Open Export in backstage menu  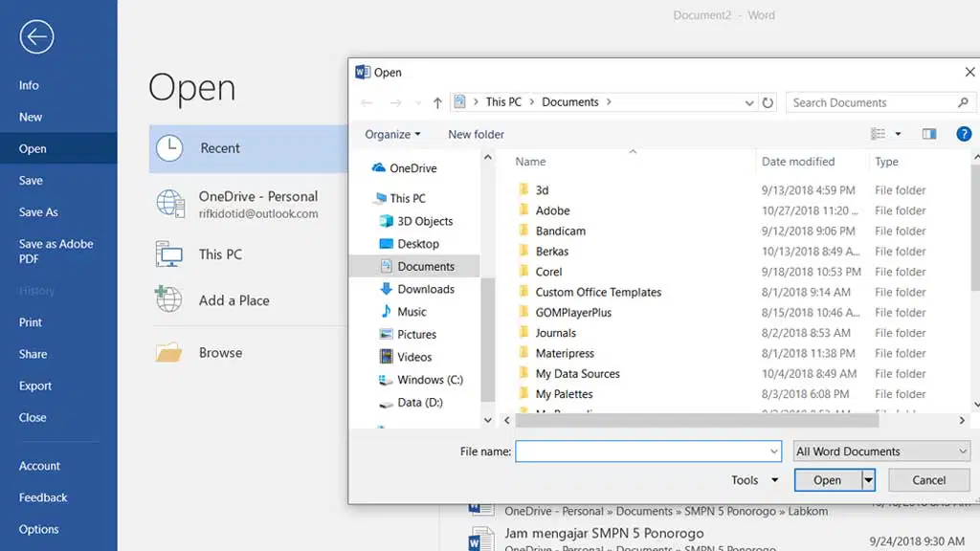tap(35, 386)
